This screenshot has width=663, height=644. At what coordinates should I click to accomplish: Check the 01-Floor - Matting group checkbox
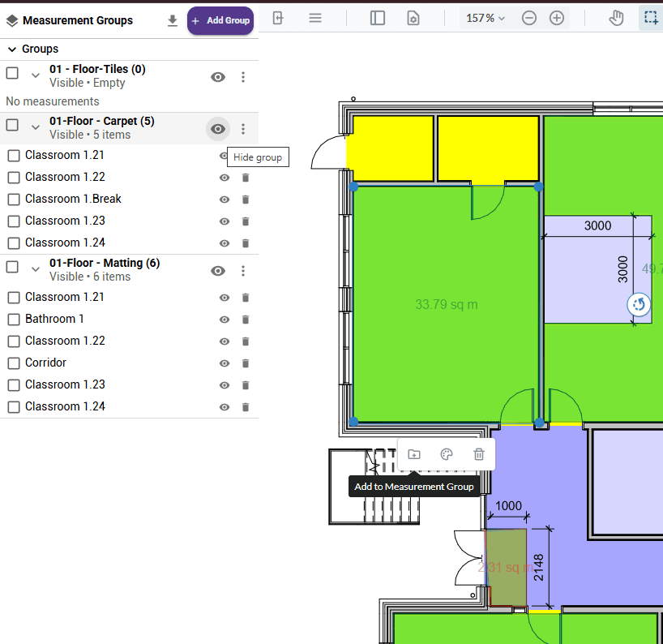[12, 267]
